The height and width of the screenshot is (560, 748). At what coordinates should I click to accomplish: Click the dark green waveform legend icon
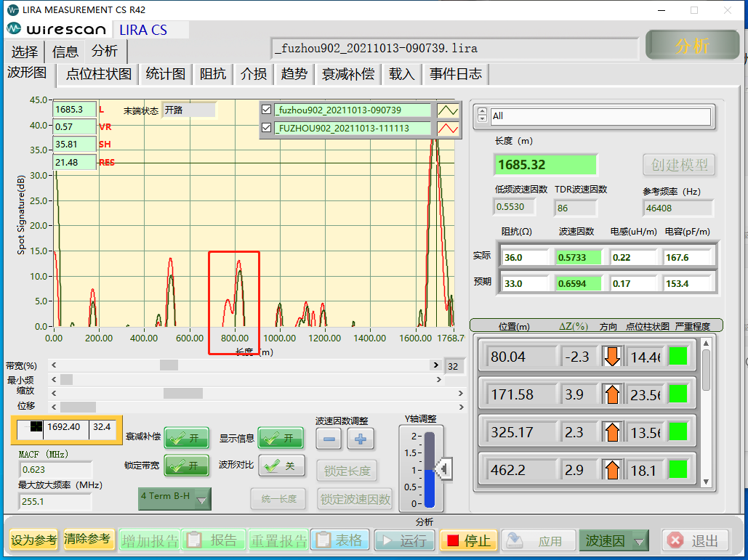click(448, 110)
